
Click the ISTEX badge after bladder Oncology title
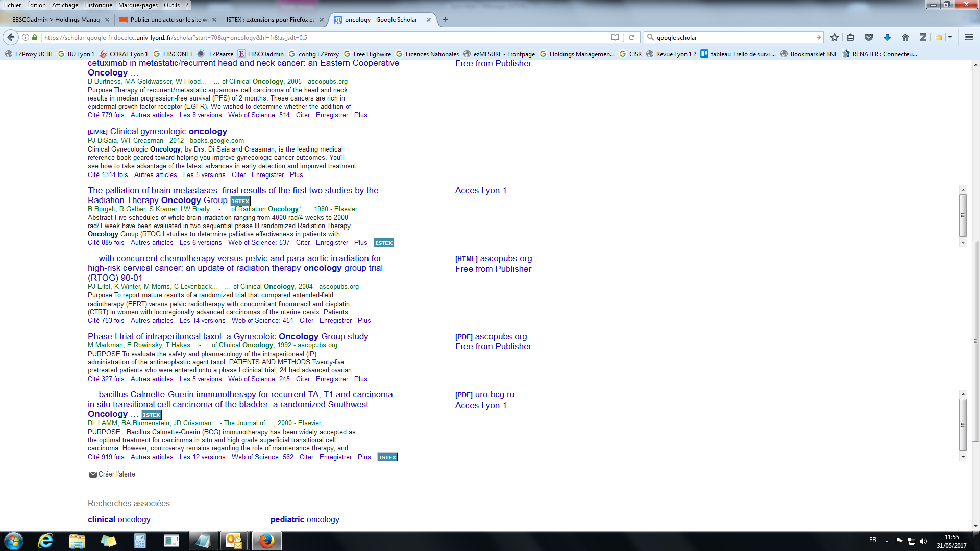(152, 415)
